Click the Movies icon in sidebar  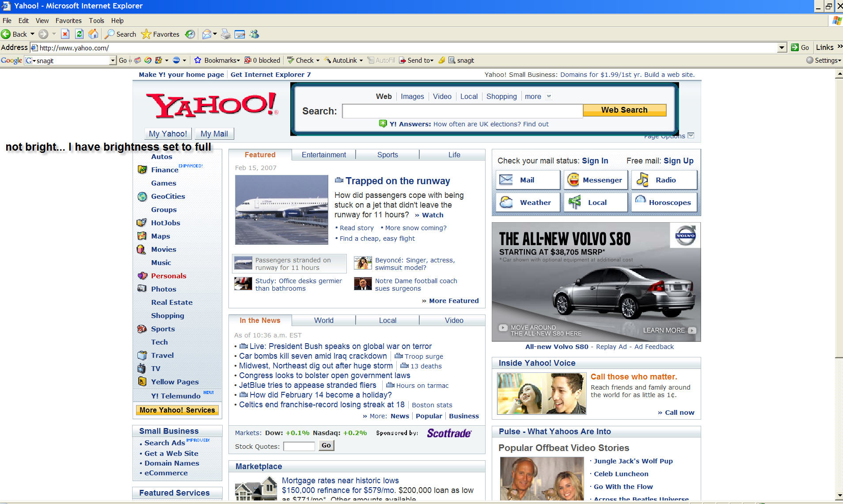(141, 249)
